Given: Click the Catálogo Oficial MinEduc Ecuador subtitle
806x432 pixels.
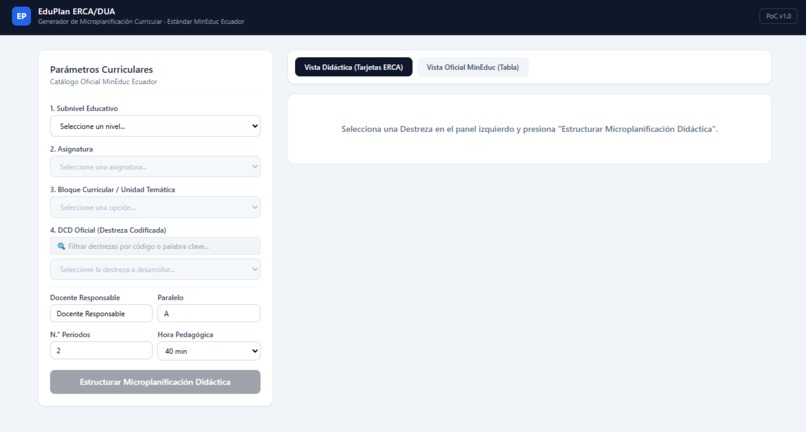Looking at the screenshot, I should (103, 82).
